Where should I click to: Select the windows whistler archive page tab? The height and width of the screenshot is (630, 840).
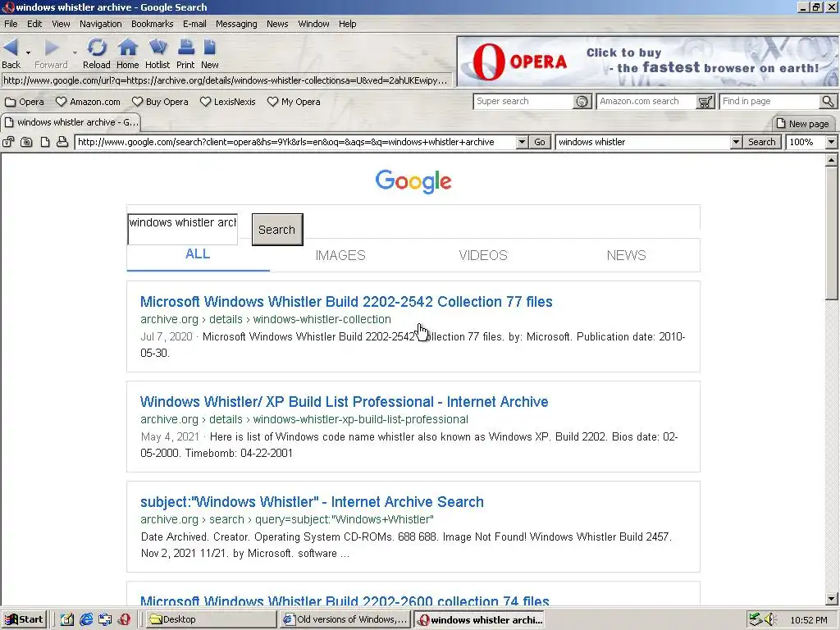click(x=71, y=123)
